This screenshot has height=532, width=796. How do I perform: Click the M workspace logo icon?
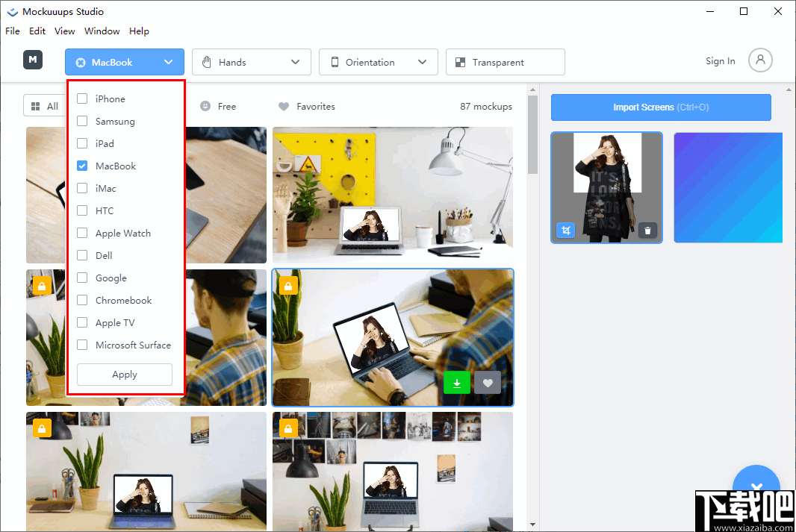pos(32,59)
